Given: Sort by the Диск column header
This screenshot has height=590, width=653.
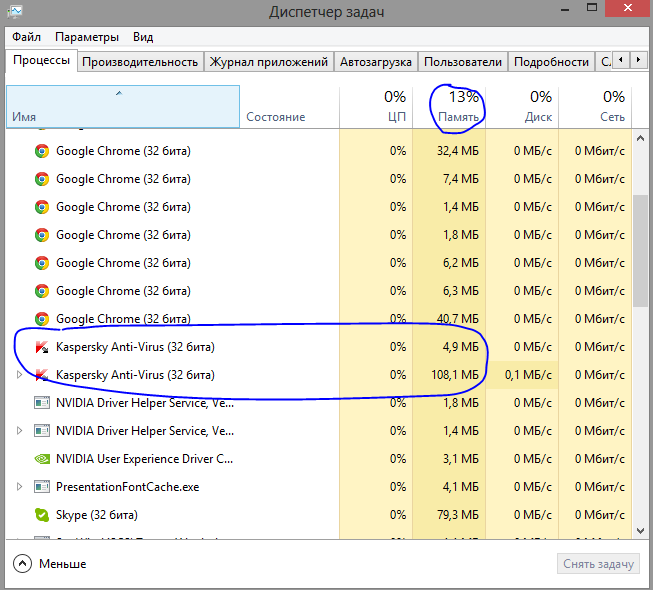Looking at the screenshot, I should (522, 107).
